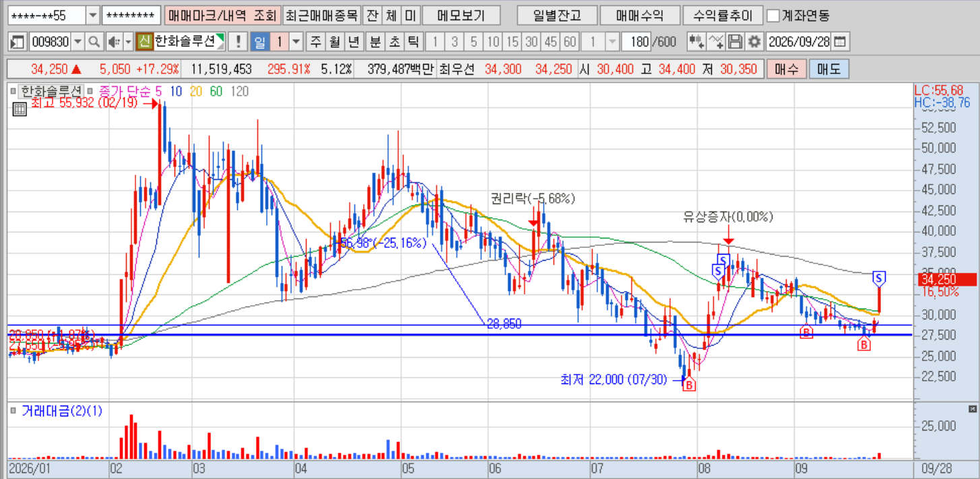The image size is (980, 479).
Task: Click the 180 candle count input field
Action: point(636,42)
